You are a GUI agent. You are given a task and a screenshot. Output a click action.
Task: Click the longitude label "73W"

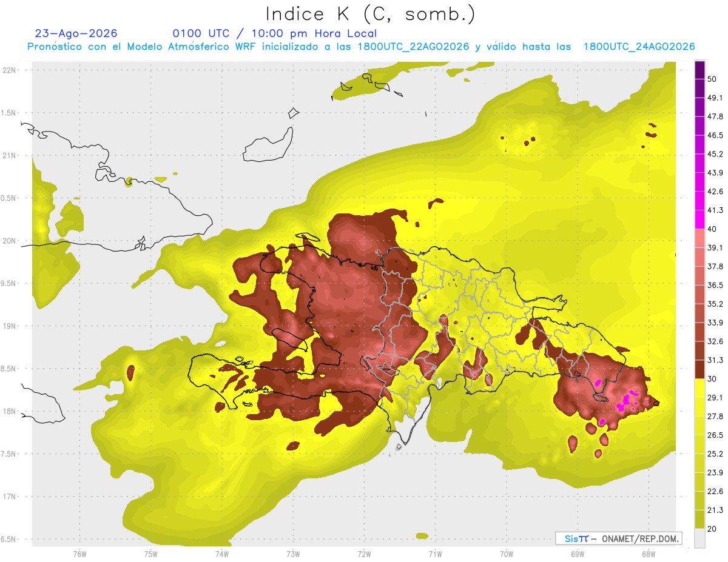point(293,555)
